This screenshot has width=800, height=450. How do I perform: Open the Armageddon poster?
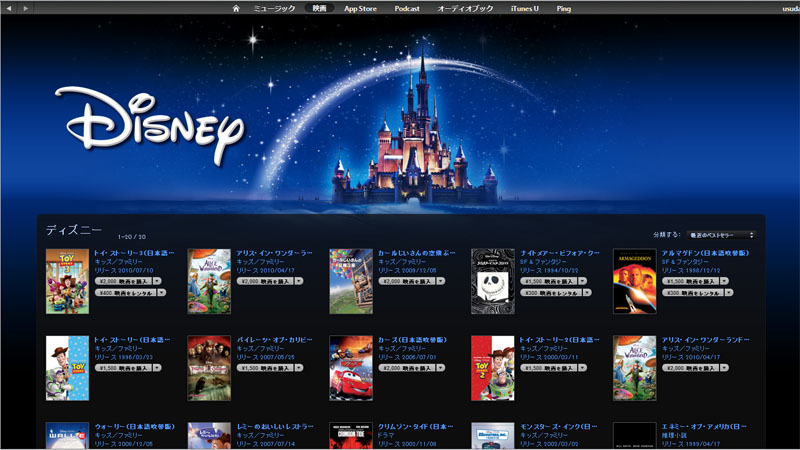[635, 281]
